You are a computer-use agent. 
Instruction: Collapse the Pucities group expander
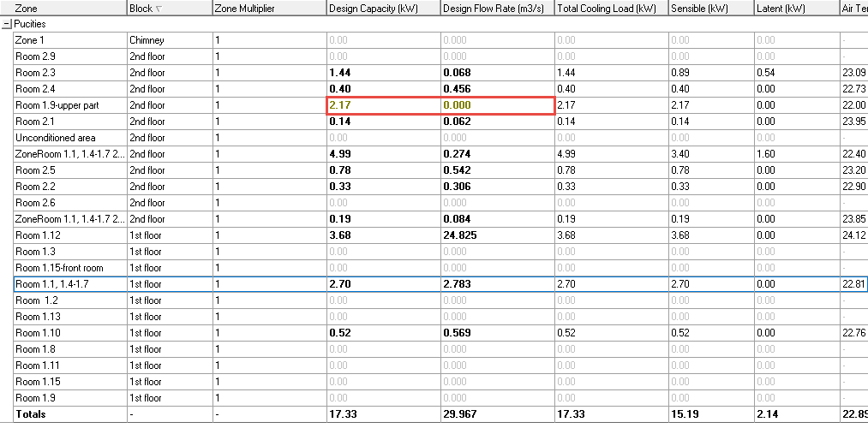pos(7,24)
